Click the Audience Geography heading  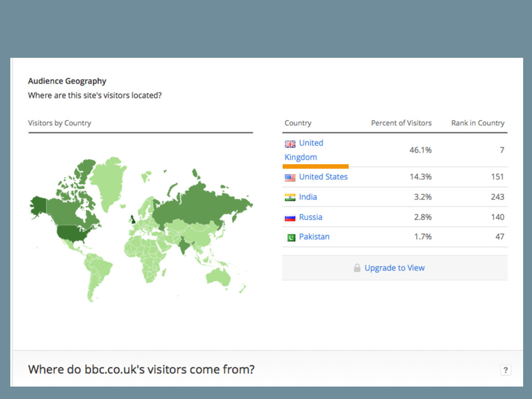[x=67, y=81]
